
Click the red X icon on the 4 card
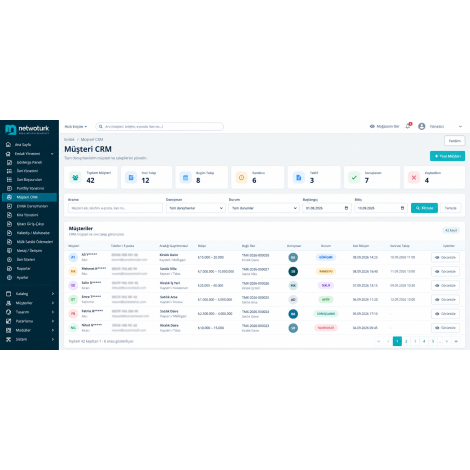[x=414, y=177]
